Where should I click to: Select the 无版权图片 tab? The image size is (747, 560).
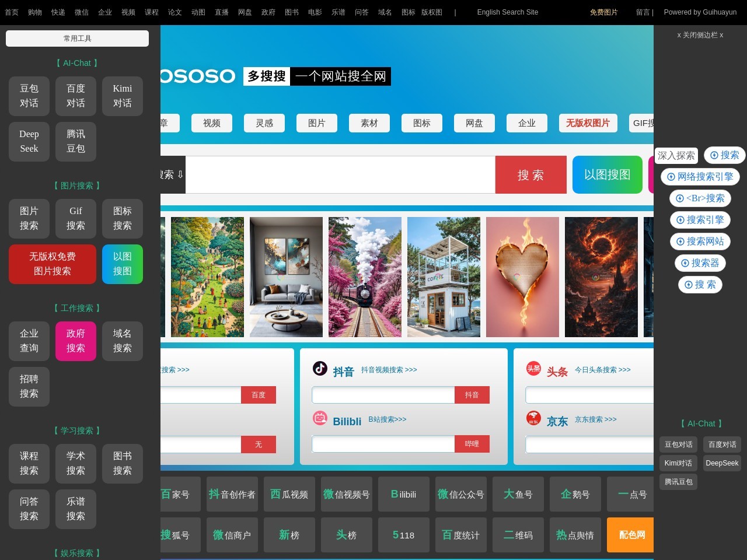tap(587, 123)
